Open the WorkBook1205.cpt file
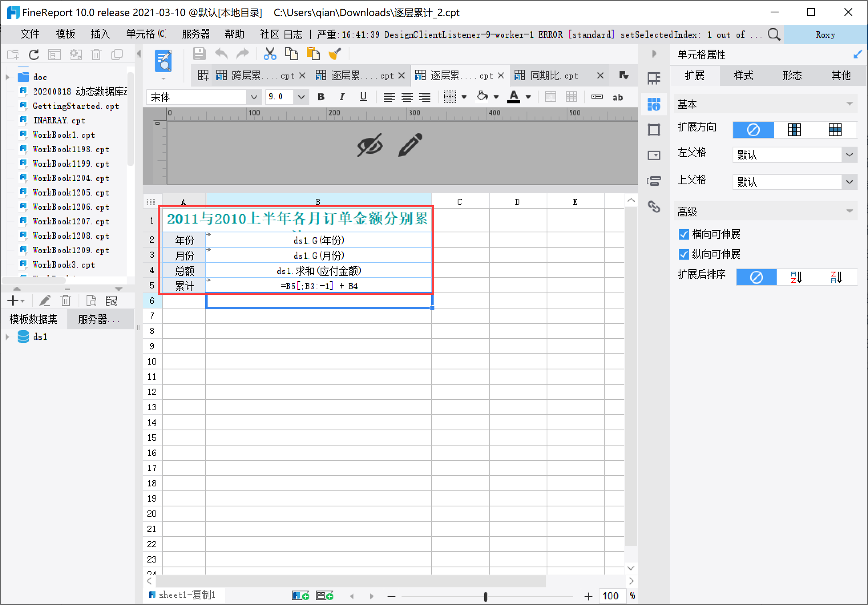Viewport: 868px width, 605px height. tap(71, 193)
